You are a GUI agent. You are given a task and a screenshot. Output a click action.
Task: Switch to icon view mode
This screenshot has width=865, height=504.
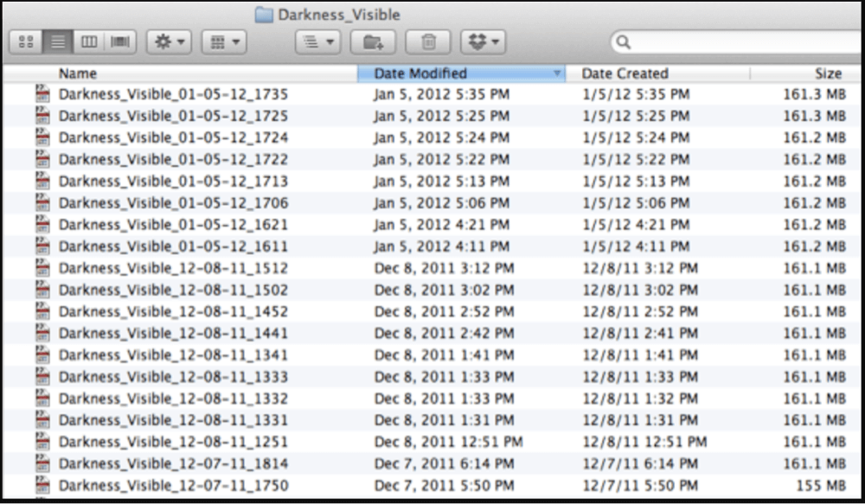(x=24, y=41)
